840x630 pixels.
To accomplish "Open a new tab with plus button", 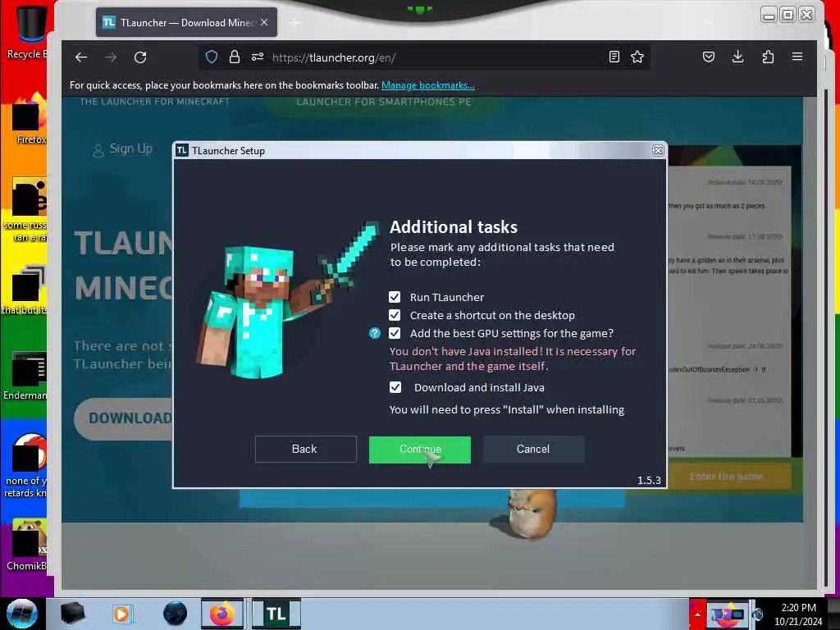I will point(294,22).
